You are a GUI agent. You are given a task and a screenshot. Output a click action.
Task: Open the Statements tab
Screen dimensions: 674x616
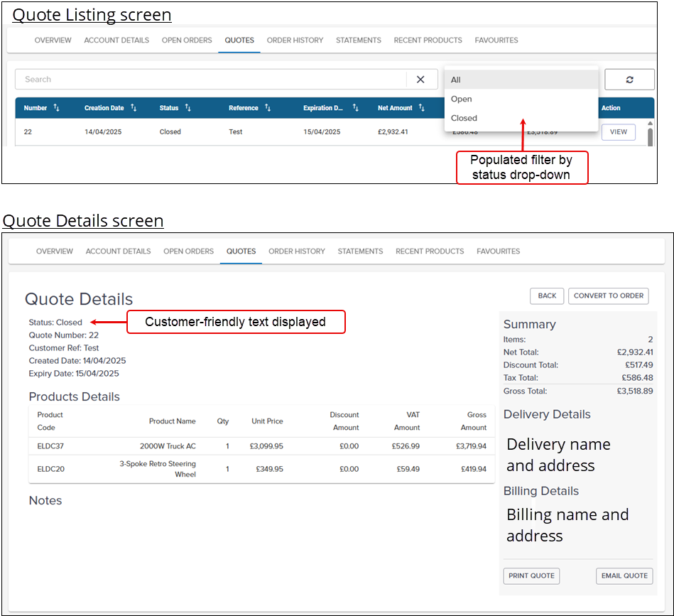359,40
